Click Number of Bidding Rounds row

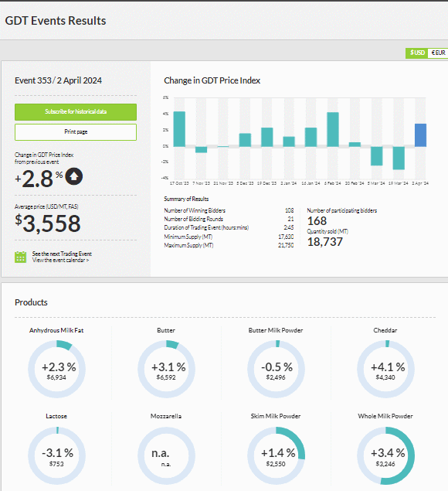[x=229, y=219]
